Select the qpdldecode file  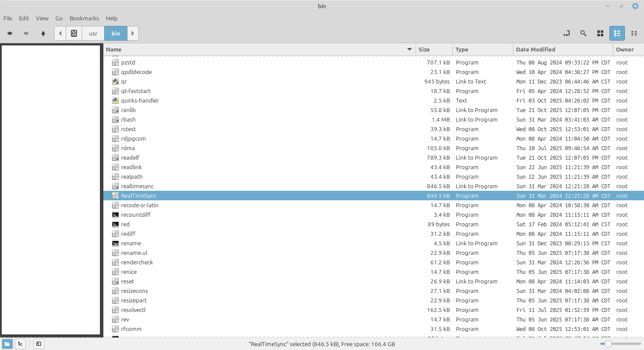136,72
